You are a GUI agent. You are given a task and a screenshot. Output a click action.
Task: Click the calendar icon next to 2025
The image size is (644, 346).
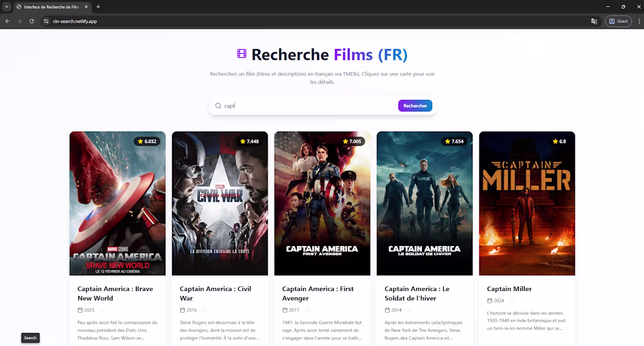[x=79, y=310]
